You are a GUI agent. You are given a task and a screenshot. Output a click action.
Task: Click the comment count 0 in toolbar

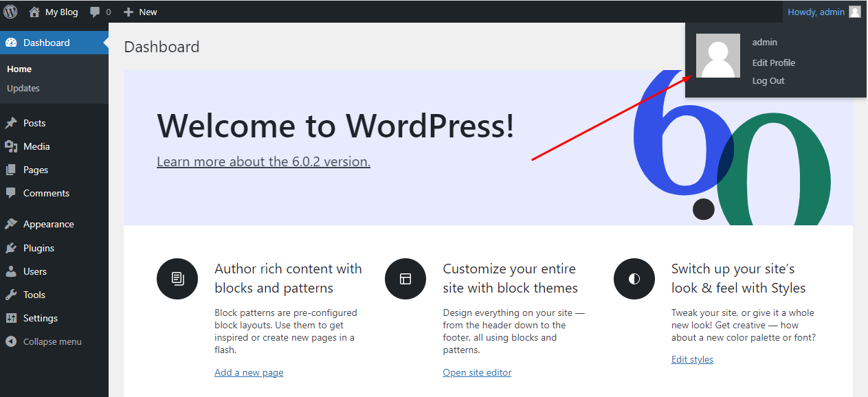click(x=108, y=12)
